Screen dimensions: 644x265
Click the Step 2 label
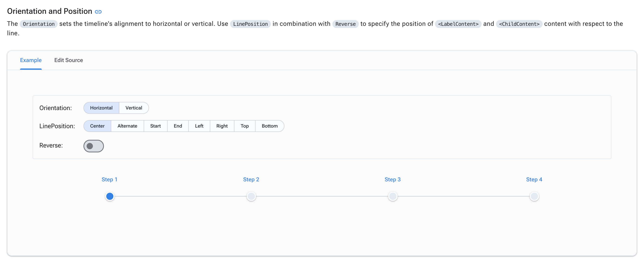(x=251, y=180)
